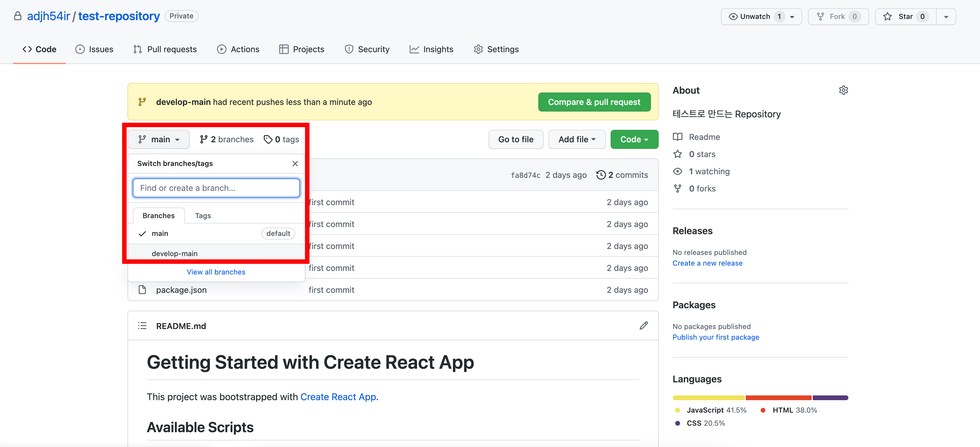
Task: View the Insights tab
Action: click(431, 49)
